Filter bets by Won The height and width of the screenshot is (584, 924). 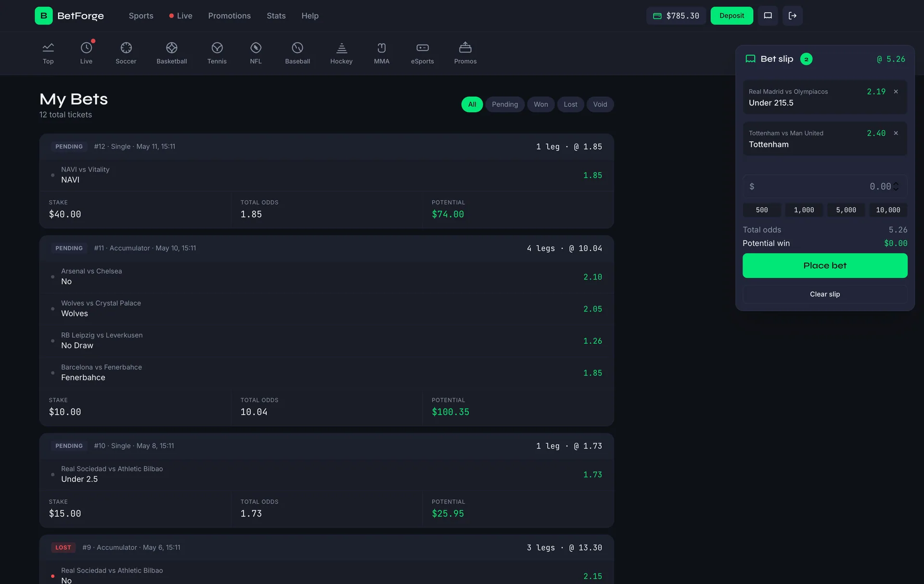541,104
